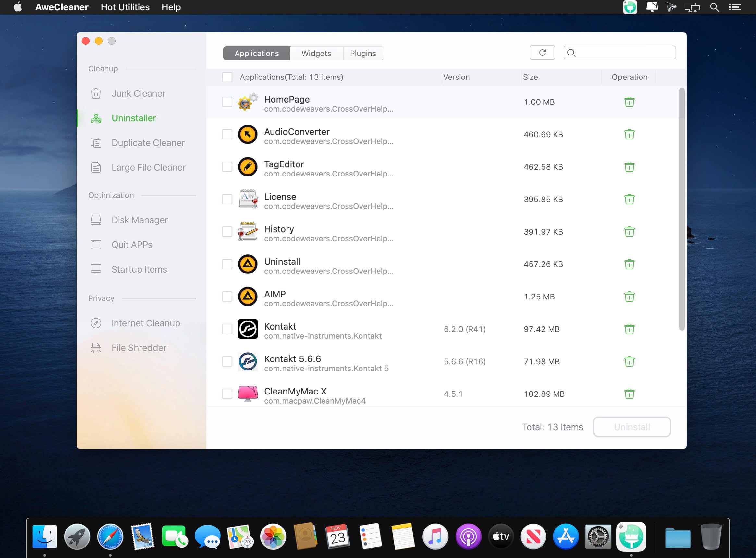This screenshot has width=756, height=558.
Task: Click the delete icon for CleanMyMac X
Action: (629, 394)
